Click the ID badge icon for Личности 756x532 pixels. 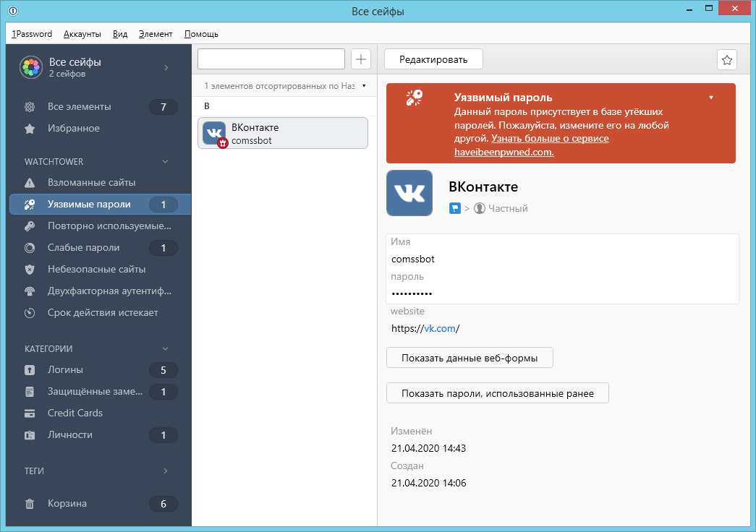coord(30,435)
